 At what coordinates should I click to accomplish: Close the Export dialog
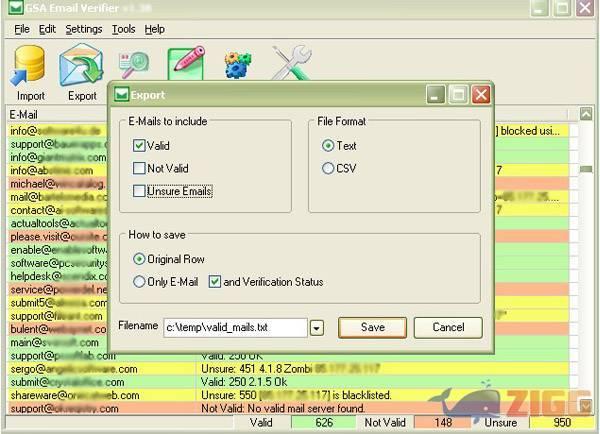pos(481,95)
